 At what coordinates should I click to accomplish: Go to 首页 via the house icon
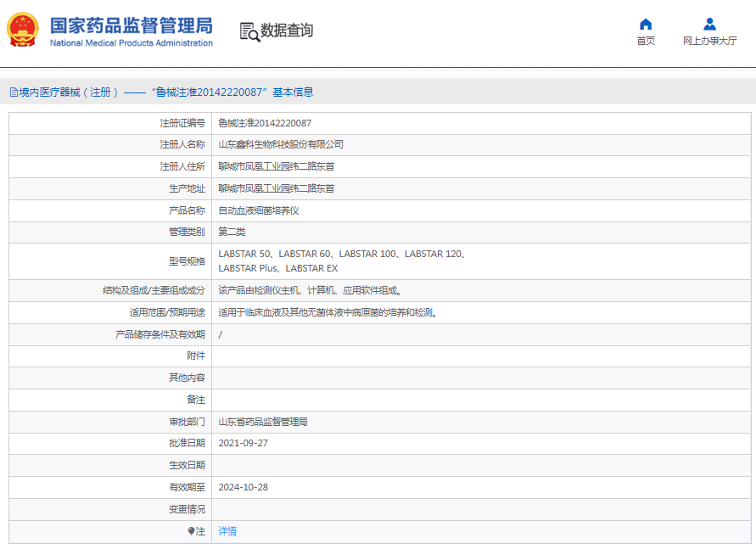pyautogui.click(x=646, y=24)
